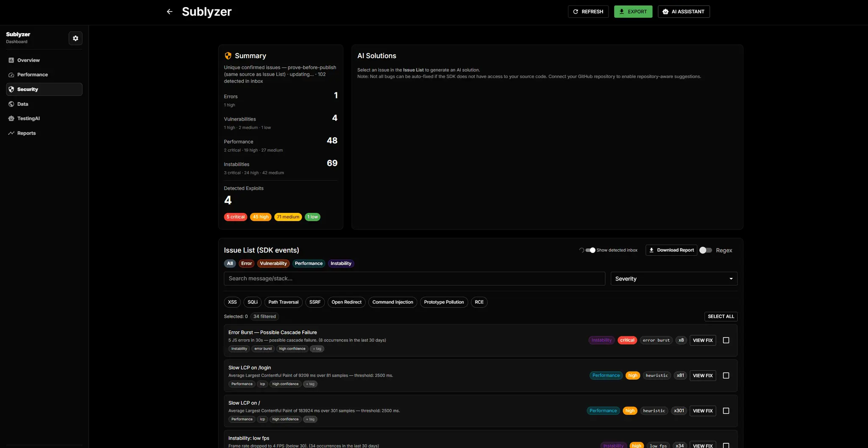The height and width of the screenshot is (448, 868).
Task: Select the RCE filter chip
Action: 479,302
